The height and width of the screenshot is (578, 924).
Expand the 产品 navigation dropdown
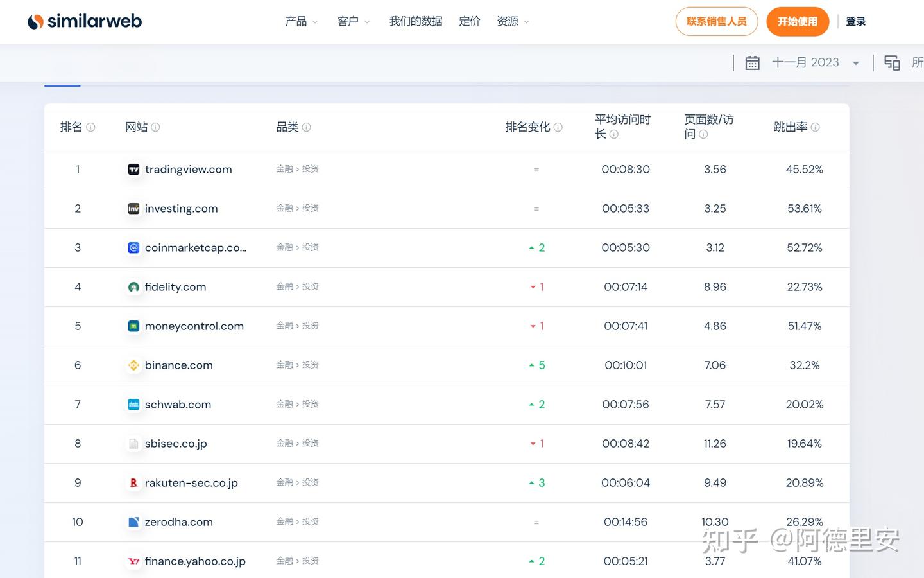click(301, 21)
